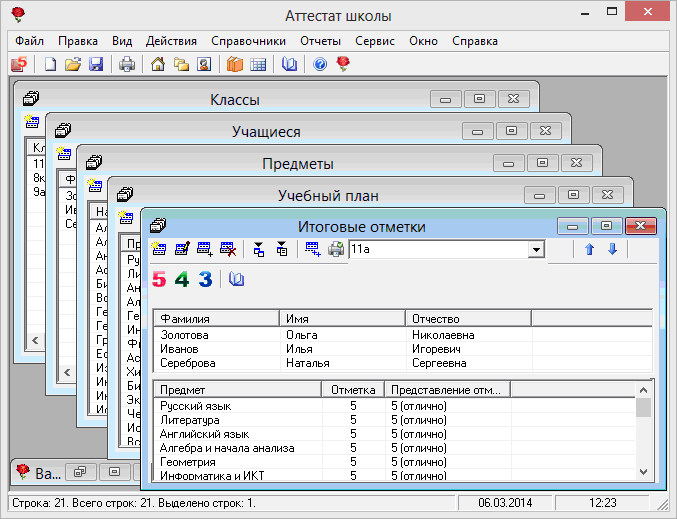Click the printer icon in the main toolbar

coord(127,65)
